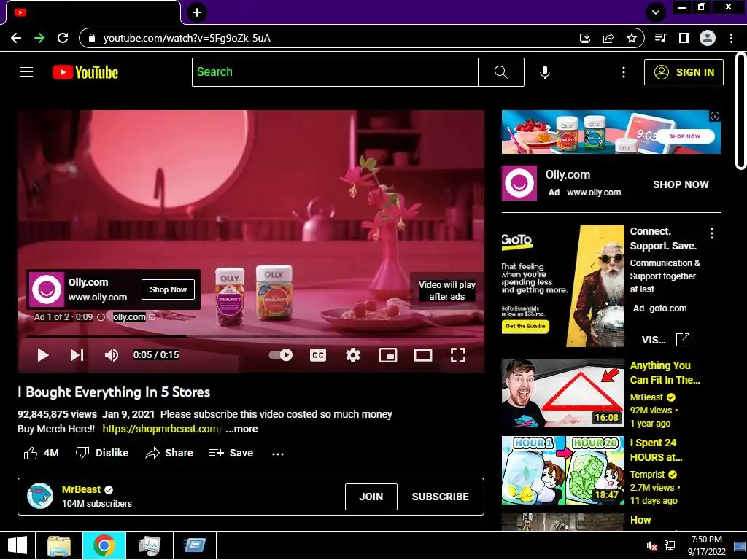Bookmark this page with star
This screenshot has height=560, width=747.
[632, 38]
